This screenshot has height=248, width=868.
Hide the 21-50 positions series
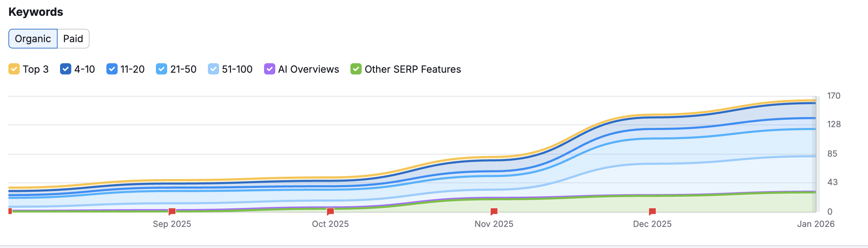click(x=162, y=69)
